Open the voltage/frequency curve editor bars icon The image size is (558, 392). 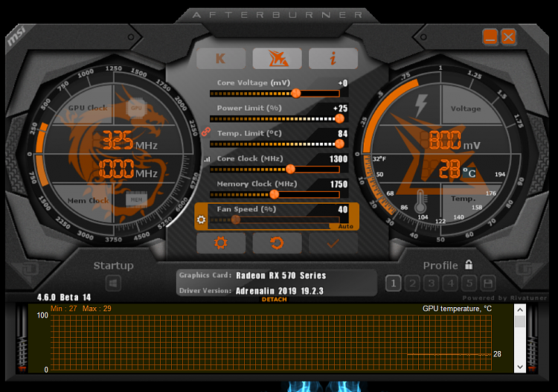pos(207,159)
